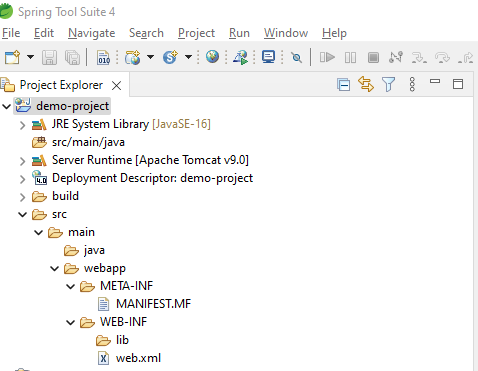
Task: Click the Save toolbar icon
Action: (49, 57)
